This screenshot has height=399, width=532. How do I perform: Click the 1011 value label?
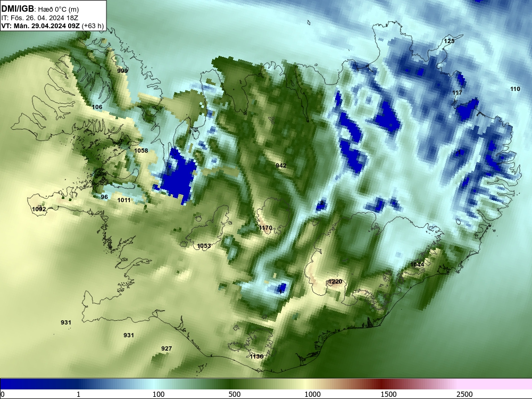click(x=124, y=200)
